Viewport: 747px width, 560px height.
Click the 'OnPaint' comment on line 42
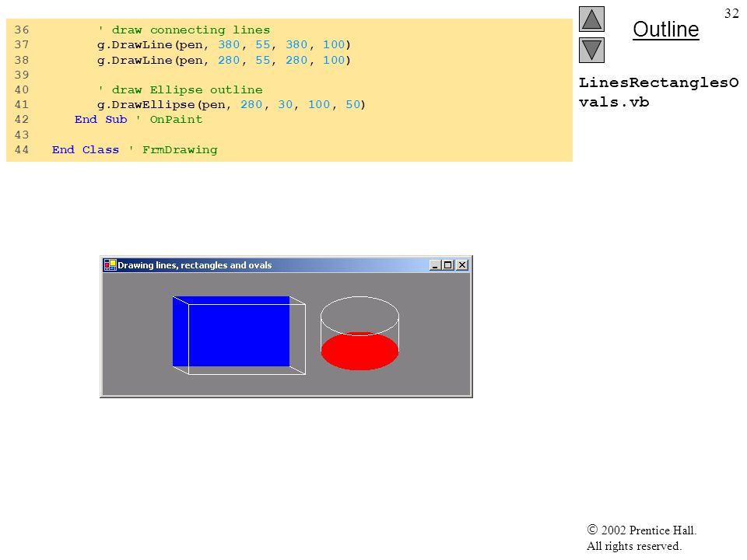pyautogui.click(x=177, y=120)
